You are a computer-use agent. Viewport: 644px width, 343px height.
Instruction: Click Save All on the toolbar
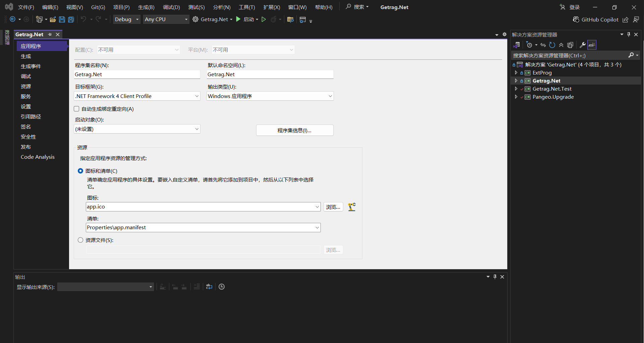71,19
